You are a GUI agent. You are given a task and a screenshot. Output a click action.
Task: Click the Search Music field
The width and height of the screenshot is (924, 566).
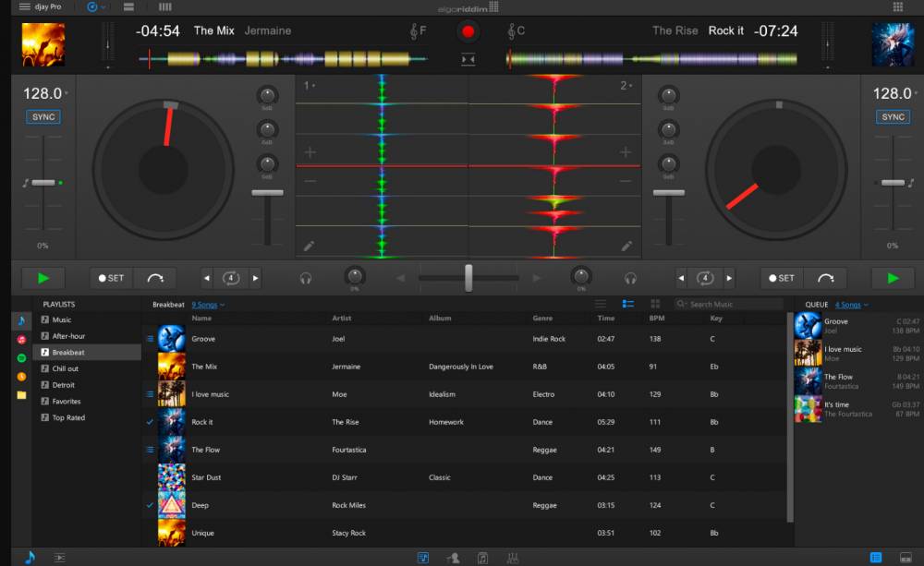[729, 304]
